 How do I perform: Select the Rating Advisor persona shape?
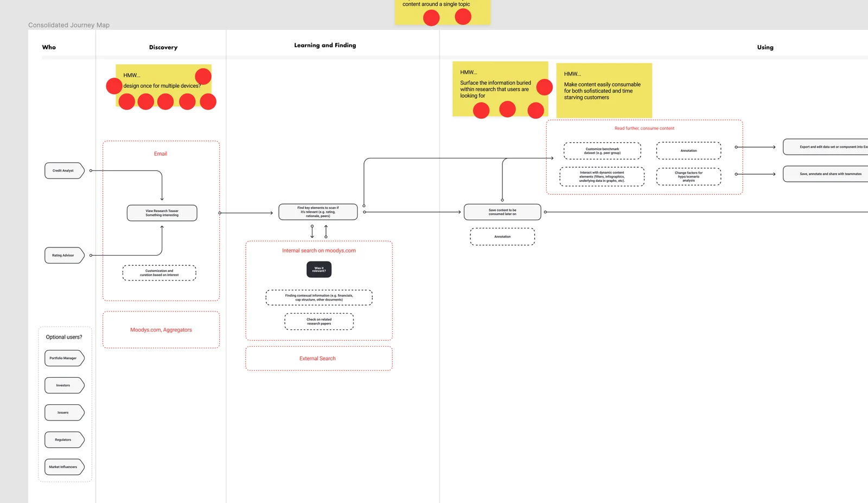coord(64,255)
